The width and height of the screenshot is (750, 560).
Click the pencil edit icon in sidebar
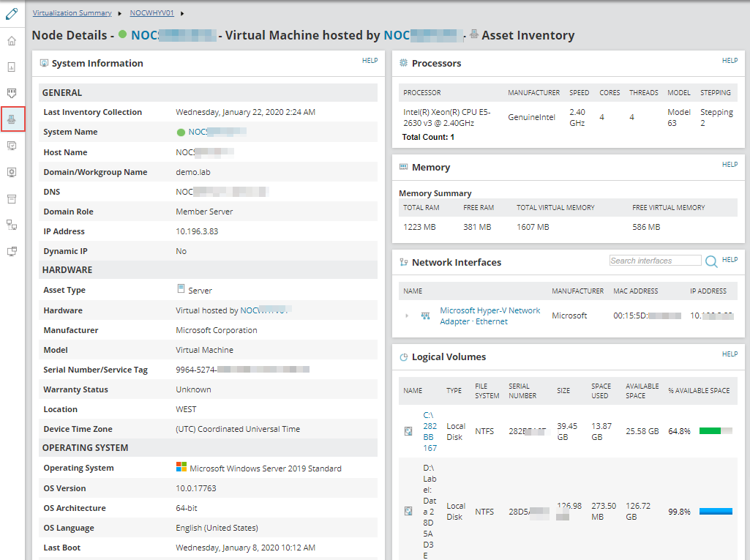click(12, 12)
